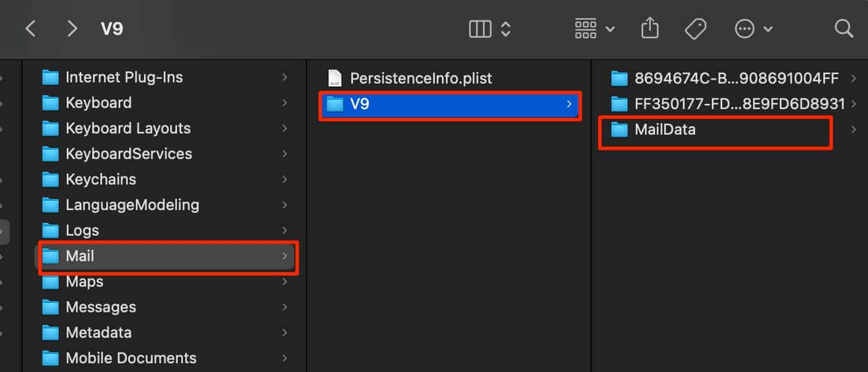Expand the V9 folder chevron
Screen dimensions: 868x372
569,104
